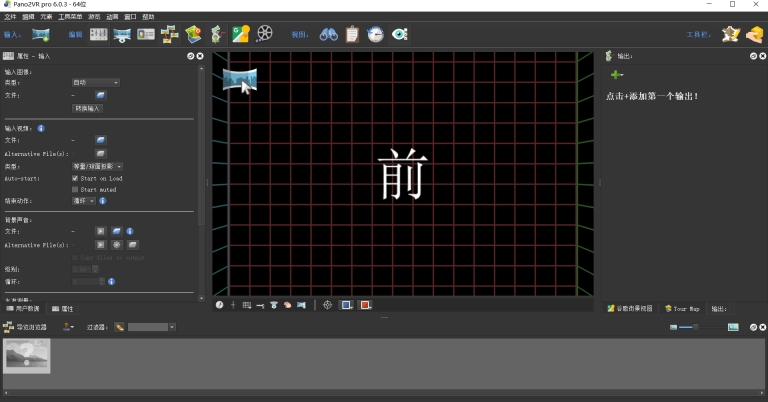Enable the Start muted checkbox
This screenshot has height=402, width=768.
tap(75, 189)
